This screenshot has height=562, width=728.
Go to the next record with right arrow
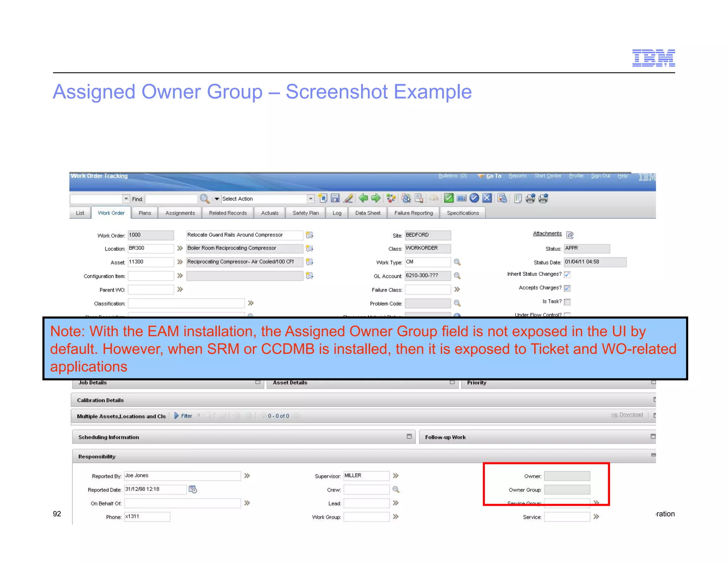coord(376,198)
